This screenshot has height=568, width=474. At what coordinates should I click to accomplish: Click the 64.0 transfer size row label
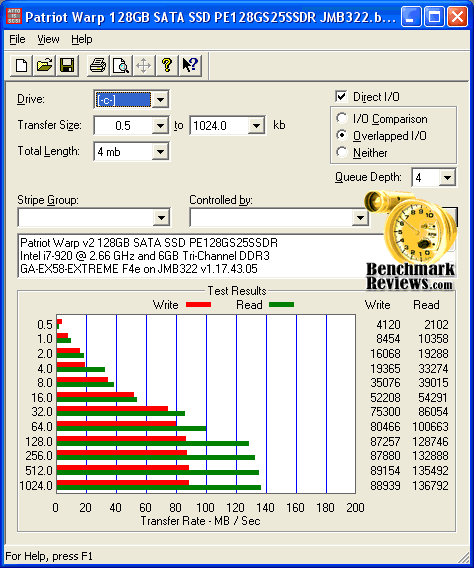[42, 427]
